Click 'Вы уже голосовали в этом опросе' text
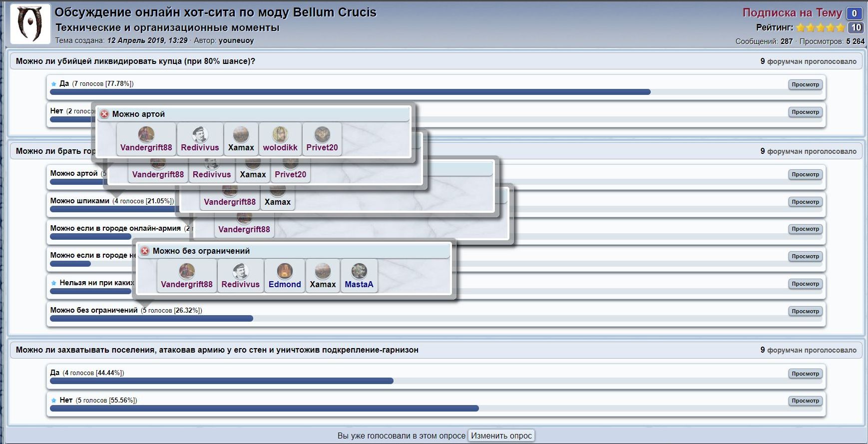This screenshot has width=868, height=444. pos(402,436)
